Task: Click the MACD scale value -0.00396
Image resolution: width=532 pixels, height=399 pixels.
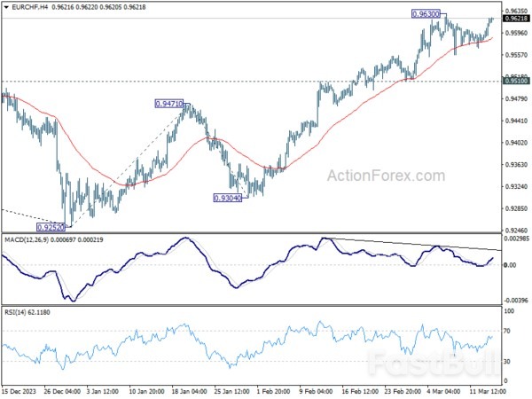Action: 516,301
